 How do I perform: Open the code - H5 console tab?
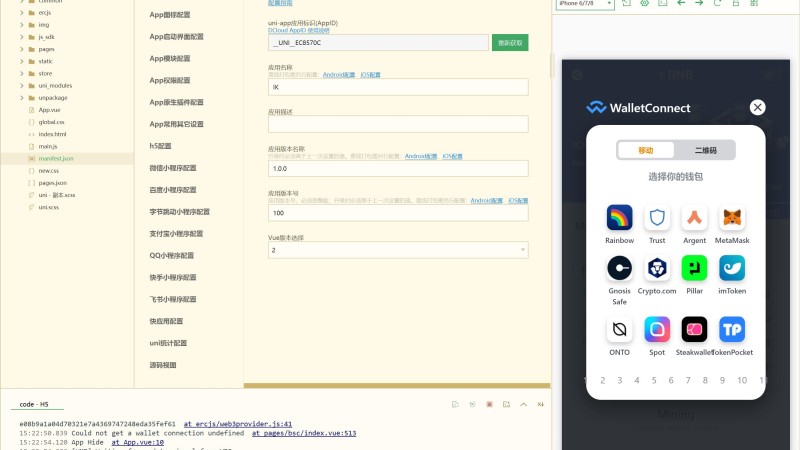[x=34, y=404]
